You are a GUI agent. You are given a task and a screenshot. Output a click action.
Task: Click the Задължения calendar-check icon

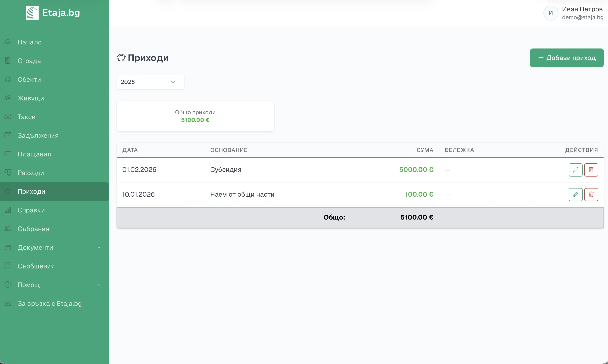[8, 135]
